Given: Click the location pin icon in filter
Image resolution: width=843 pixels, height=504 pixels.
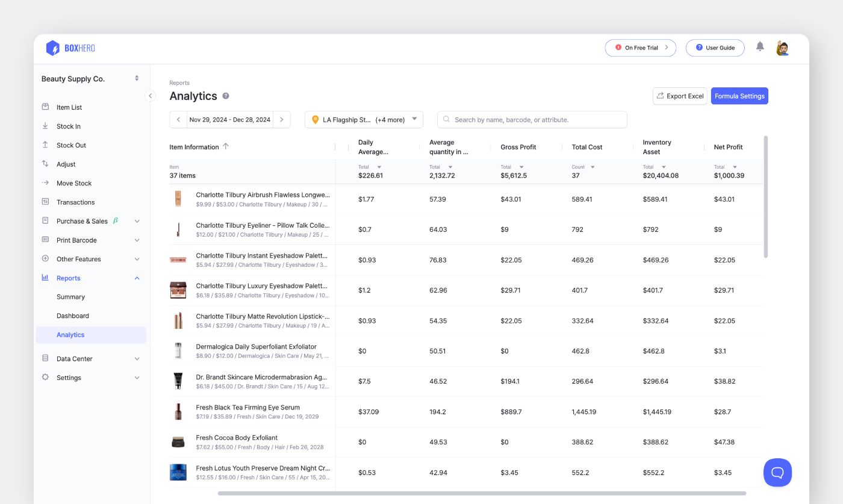Looking at the screenshot, I should tap(315, 120).
